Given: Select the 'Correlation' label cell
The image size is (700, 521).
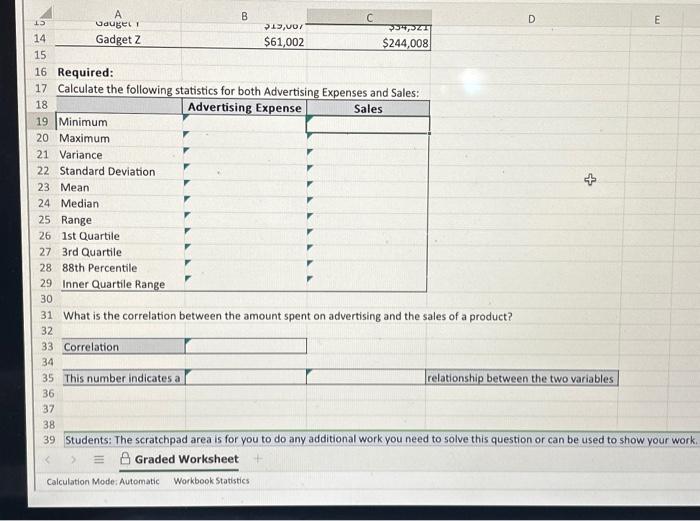Looking at the screenshot, I should [123, 346].
